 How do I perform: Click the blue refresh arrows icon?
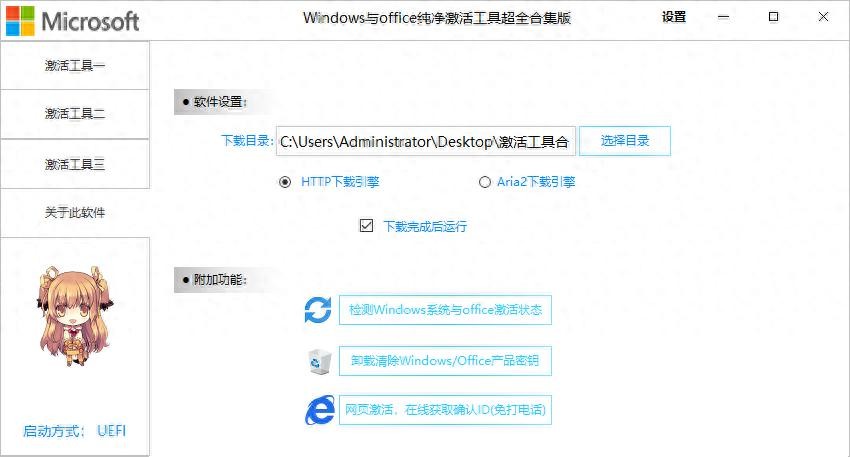point(318,310)
